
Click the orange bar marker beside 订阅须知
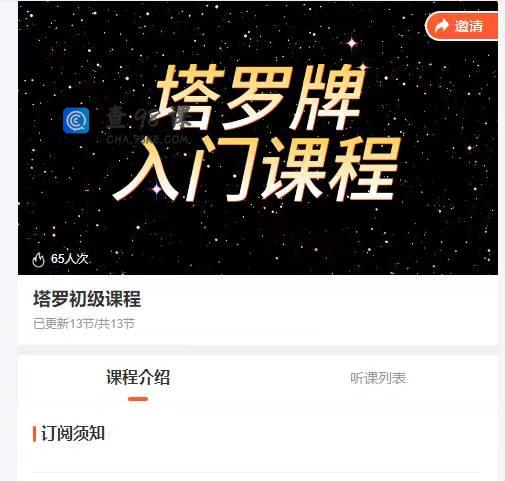click(34, 434)
